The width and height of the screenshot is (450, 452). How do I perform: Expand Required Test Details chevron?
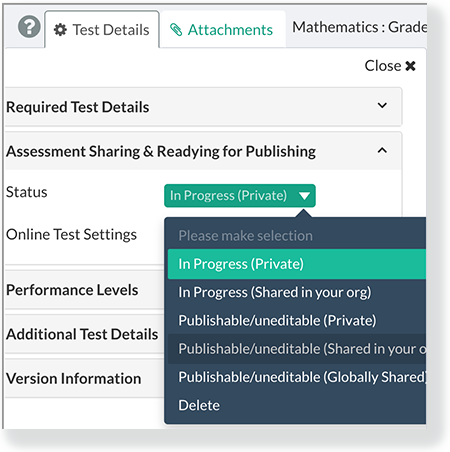click(x=382, y=105)
